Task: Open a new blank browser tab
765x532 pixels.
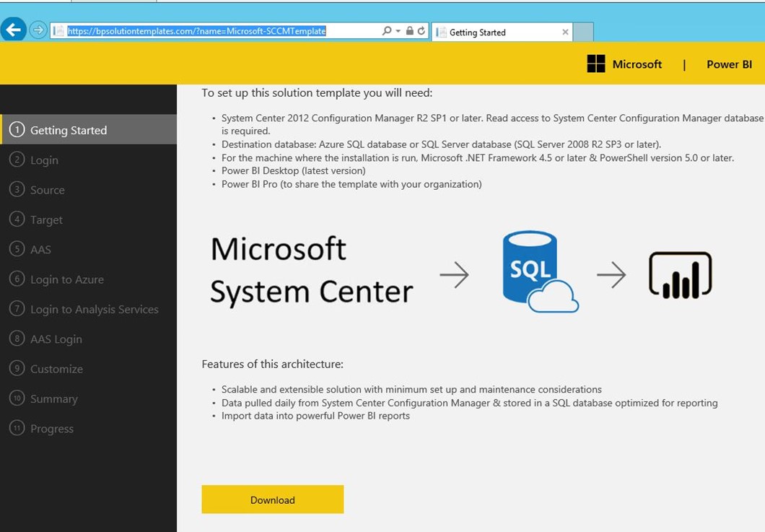Action: [583, 32]
